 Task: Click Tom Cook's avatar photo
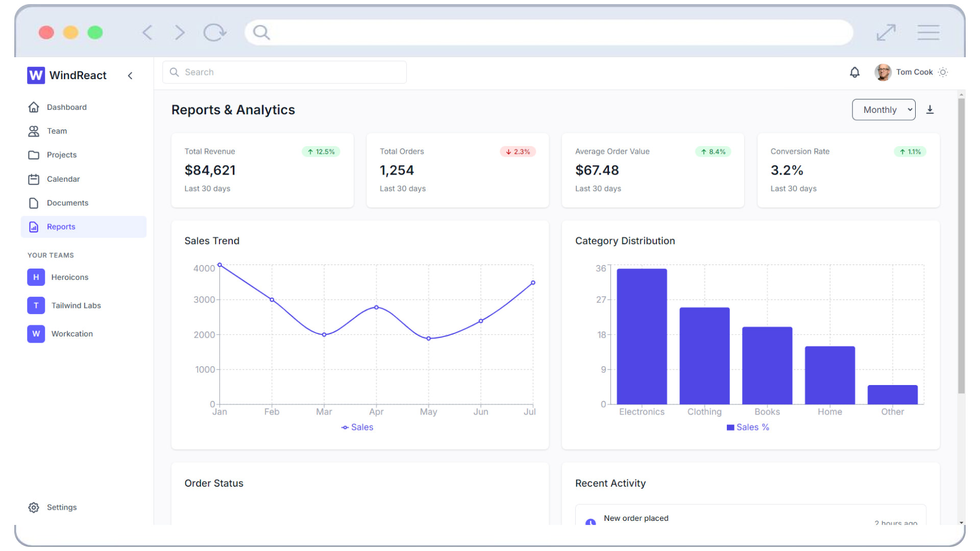coord(883,72)
